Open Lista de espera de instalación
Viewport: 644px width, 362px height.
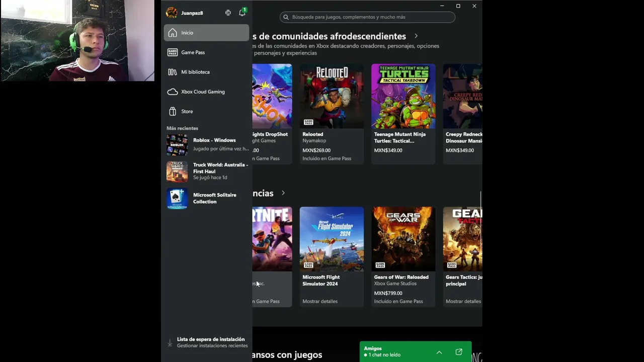pyautogui.click(x=207, y=342)
